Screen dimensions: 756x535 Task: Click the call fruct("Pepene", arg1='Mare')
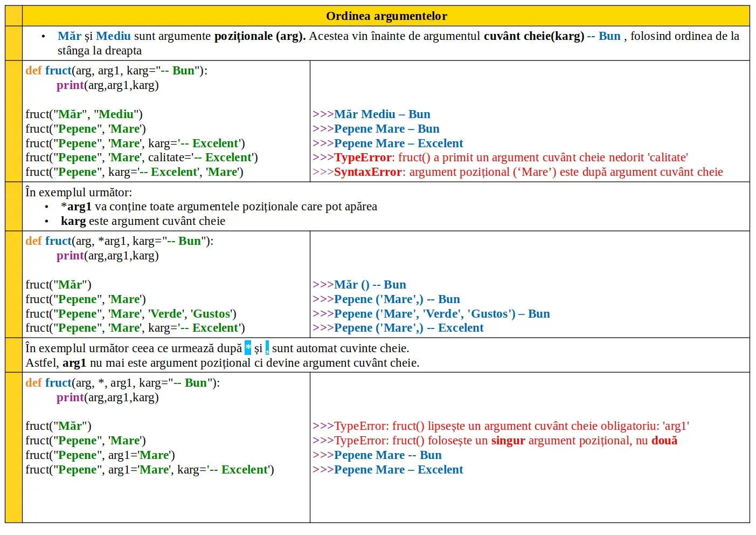100,455
